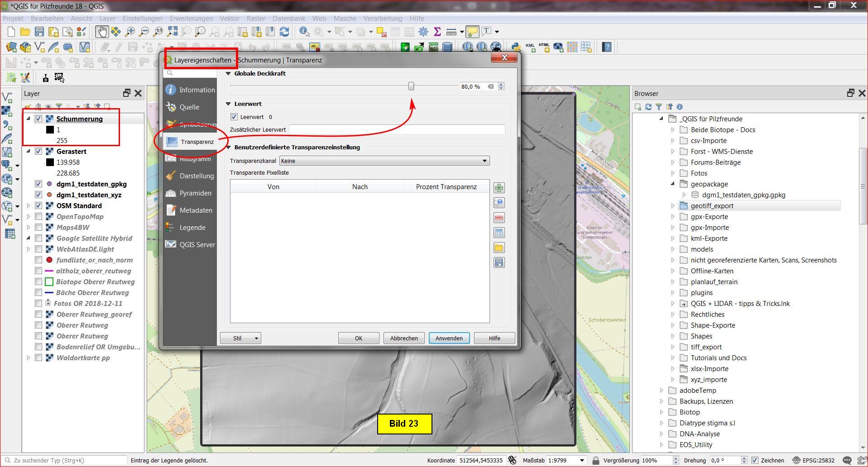Image resolution: width=868 pixels, height=467 pixels.
Task: Add values manually with green plus
Action: 499,188
